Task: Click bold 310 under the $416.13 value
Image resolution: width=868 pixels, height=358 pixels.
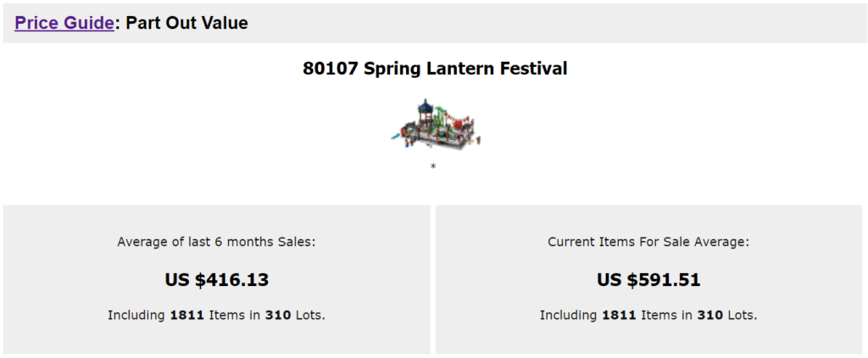Action: coord(277,316)
